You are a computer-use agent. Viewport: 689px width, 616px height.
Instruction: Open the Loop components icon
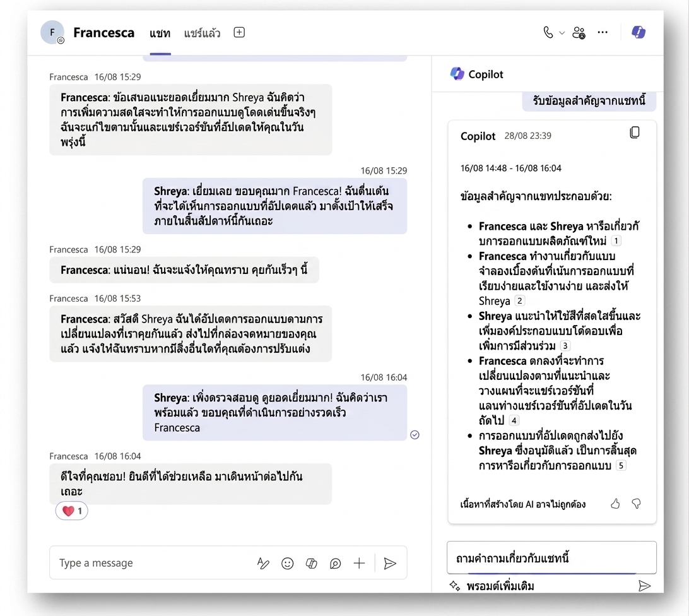335,563
